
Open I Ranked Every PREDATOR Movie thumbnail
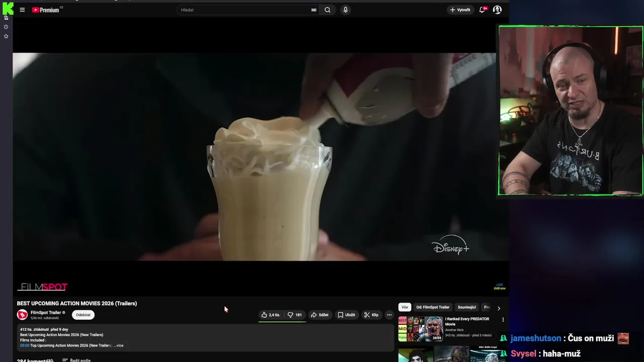[x=421, y=329]
